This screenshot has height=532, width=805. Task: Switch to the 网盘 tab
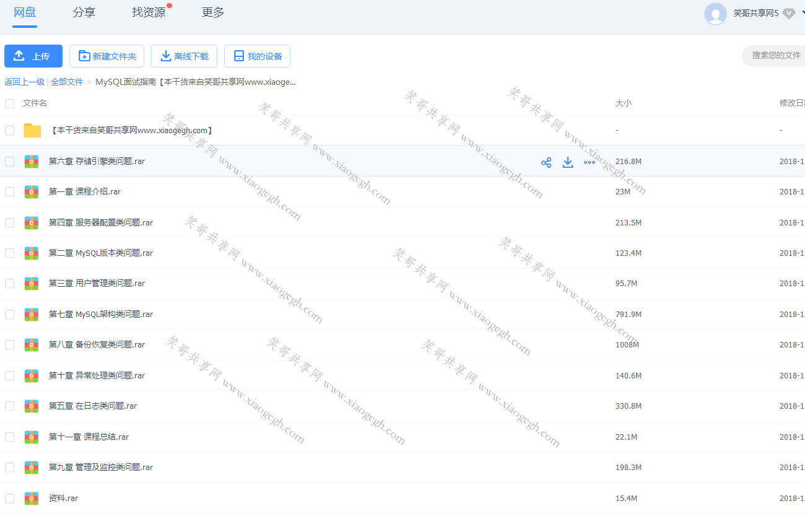25,12
